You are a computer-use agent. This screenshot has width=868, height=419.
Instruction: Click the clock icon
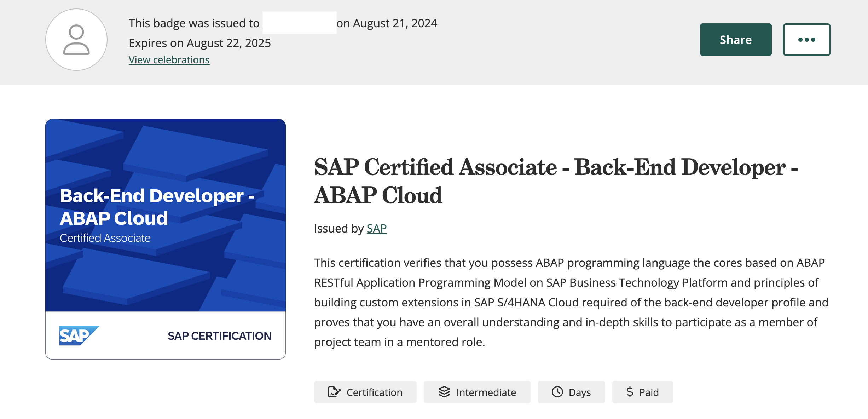[557, 392]
